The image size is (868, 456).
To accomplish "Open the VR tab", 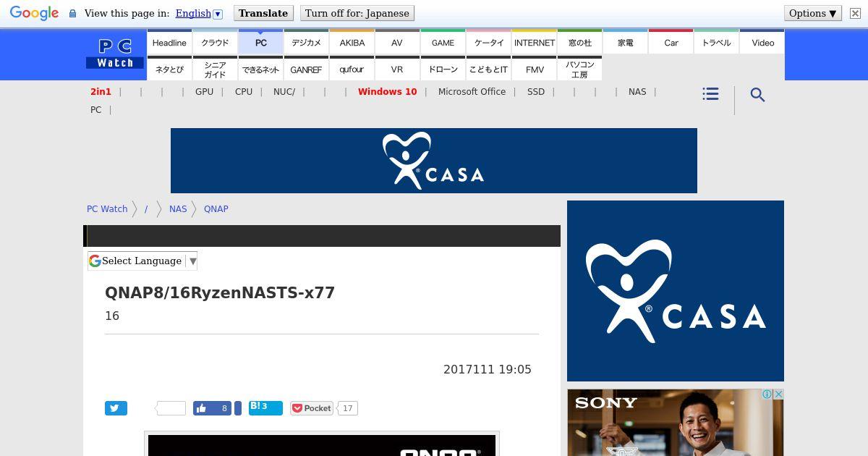I will tap(397, 69).
